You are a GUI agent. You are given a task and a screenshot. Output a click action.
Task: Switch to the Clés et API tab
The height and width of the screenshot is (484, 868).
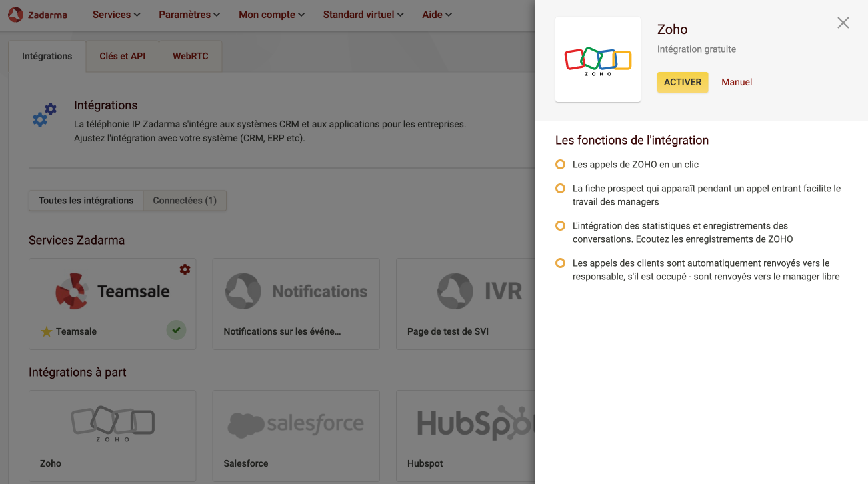click(x=123, y=56)
